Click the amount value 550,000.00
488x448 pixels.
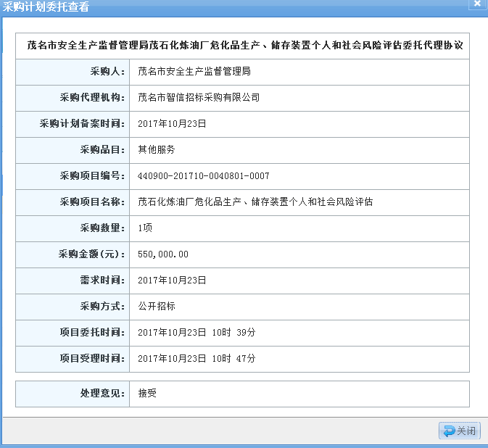(x=163, y=254)
